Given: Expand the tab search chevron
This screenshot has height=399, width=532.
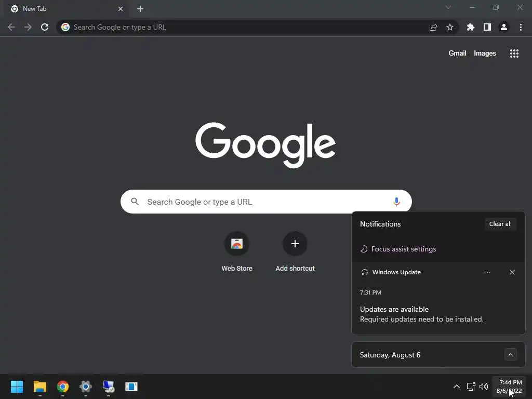Looking at the screenshot, I should point(448,7).
